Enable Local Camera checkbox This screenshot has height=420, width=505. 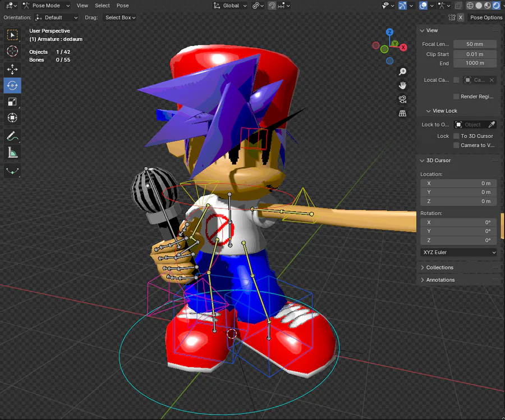(456, 80)
